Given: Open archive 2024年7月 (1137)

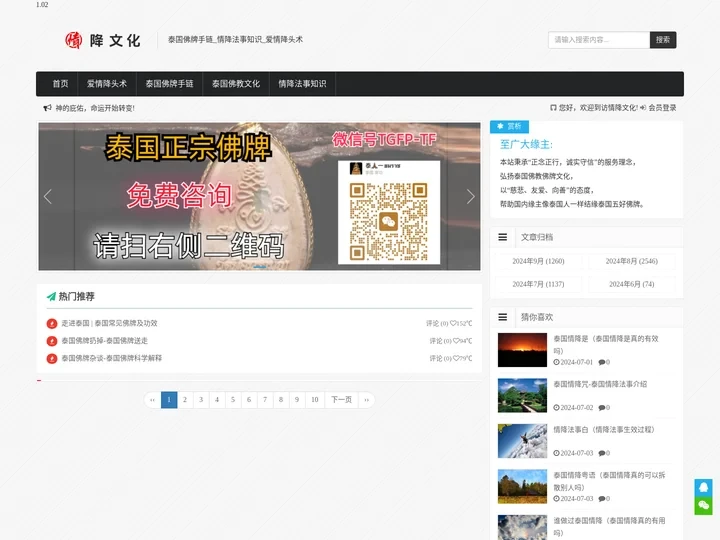Looking at the screenshot, I should pos(538,284).
